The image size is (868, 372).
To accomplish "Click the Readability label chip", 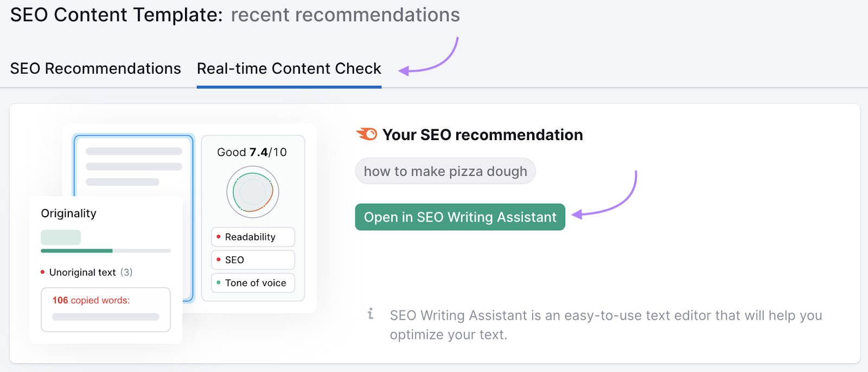I will (x=253, y=237).
